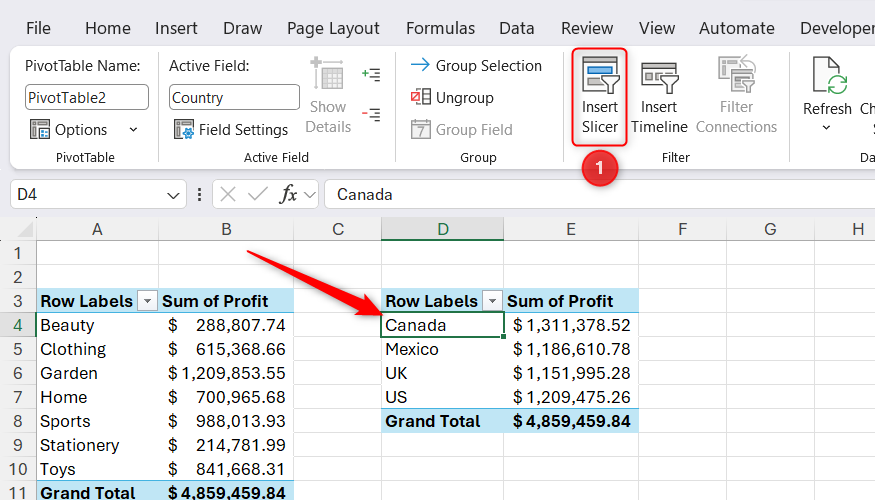Click inside the formula bar showing Canada
This screenshot has height=500, width=875.
[x=600, y=194]
